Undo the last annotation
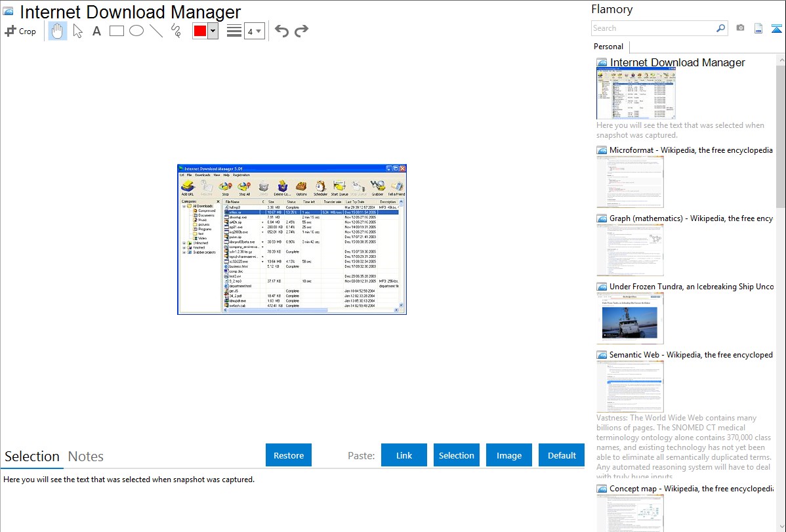 (281, 31)
